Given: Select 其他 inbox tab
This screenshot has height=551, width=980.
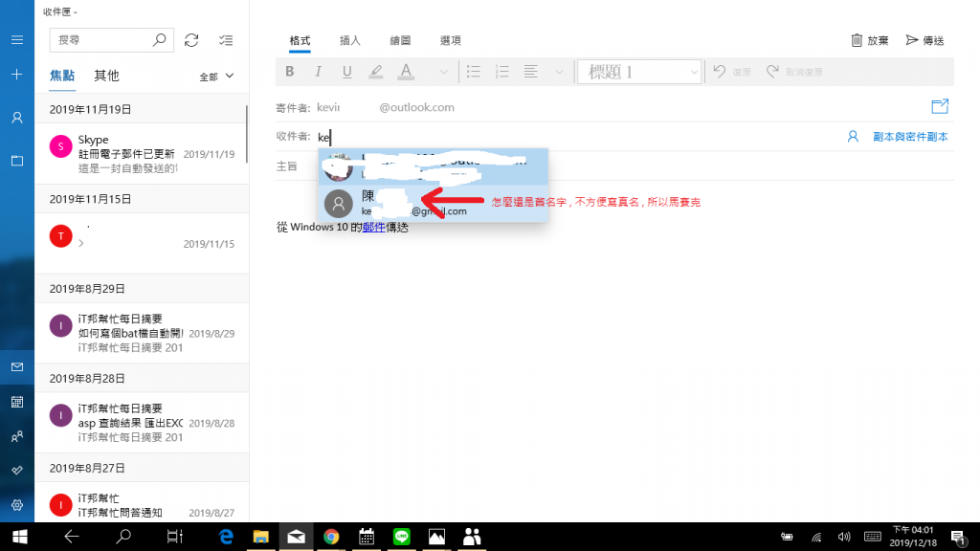Looking at the screenshot, I should click(106, 76).
